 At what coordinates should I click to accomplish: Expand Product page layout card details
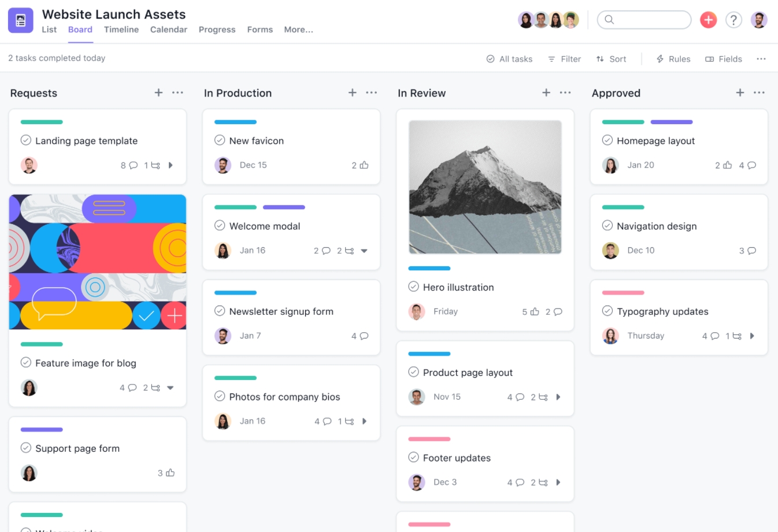coord(558,397)
